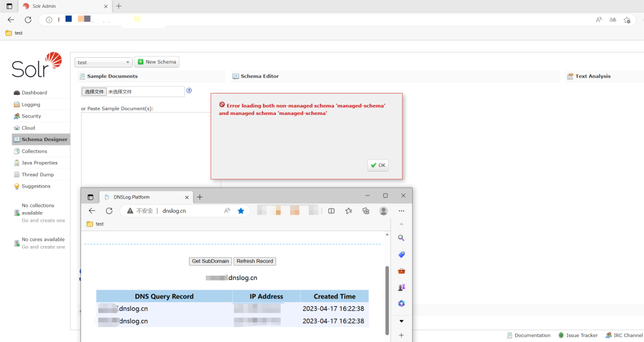Click the site info icon in main address bar
The width and height of the screenshot is (644, 342).
click(x=49, y=20)
